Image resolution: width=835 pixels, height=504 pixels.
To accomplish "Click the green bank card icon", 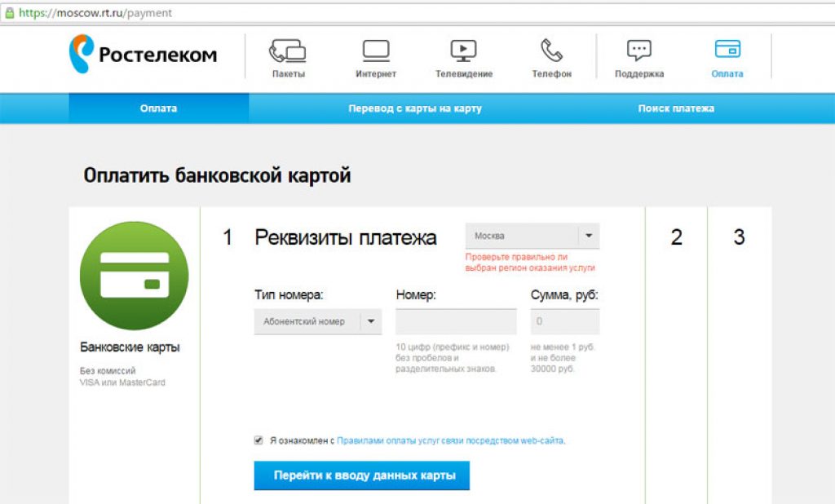I will (134, 276).
